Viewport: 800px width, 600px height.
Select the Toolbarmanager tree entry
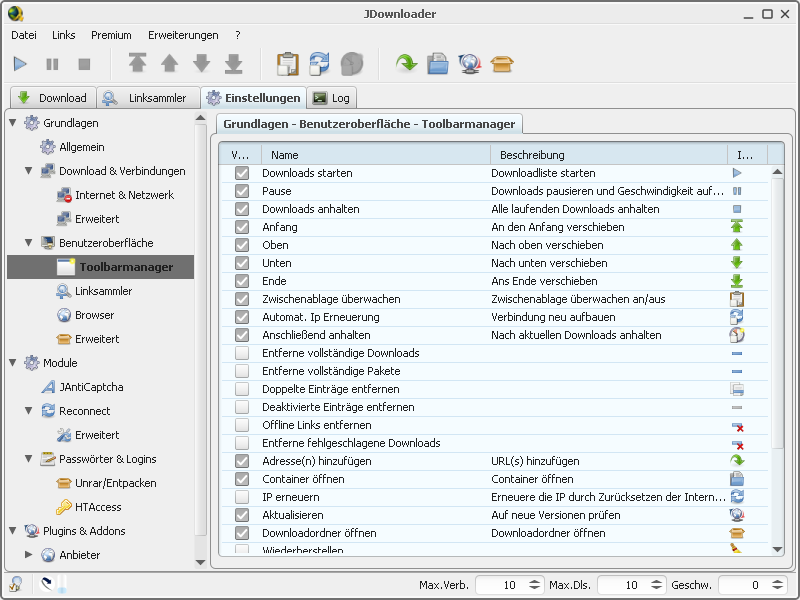[x=101, y=267]
